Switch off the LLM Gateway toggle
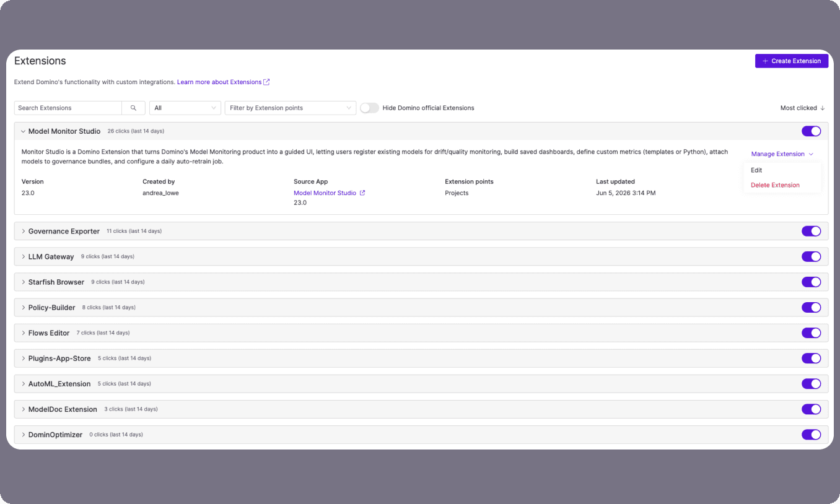This screenshot has height=504, width=840. (x=811, y=256)
